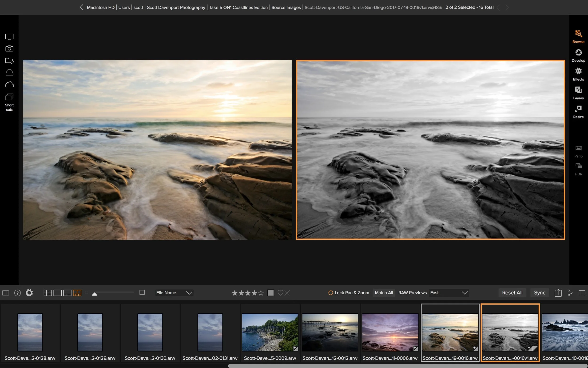
Task: Select purple sunset thumbnail Scott-Daven...11-0006.arw
Action: [390, 333]
